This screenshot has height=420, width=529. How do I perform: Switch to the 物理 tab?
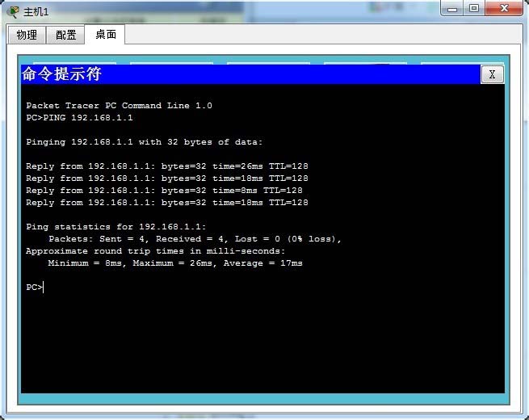pos(27,35)
